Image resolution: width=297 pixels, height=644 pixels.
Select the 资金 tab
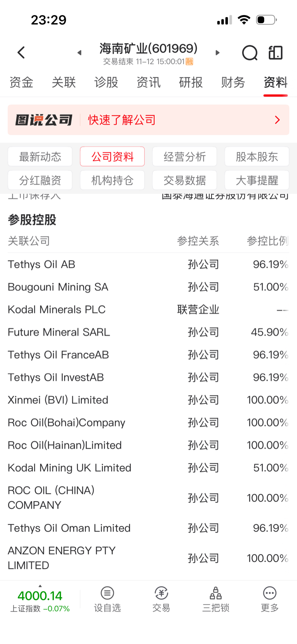pyautogui.click(x=21, y=82)
